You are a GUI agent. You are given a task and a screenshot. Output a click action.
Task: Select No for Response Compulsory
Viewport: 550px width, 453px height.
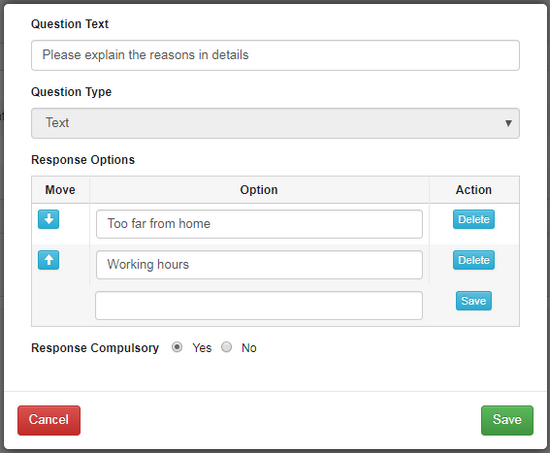tap(226, 347)
